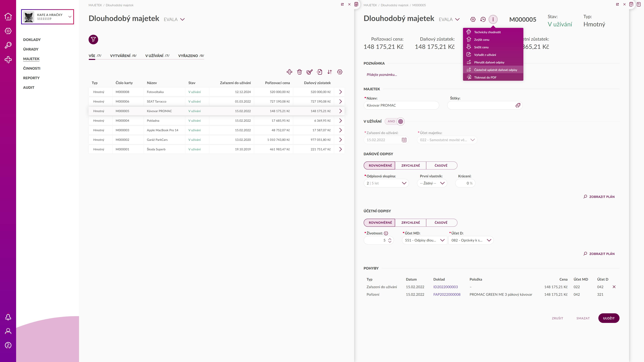The width and height of the screenshot is (644, 362).
Task: Click the plus icon in left sidebar
Action: click(8, 60)
